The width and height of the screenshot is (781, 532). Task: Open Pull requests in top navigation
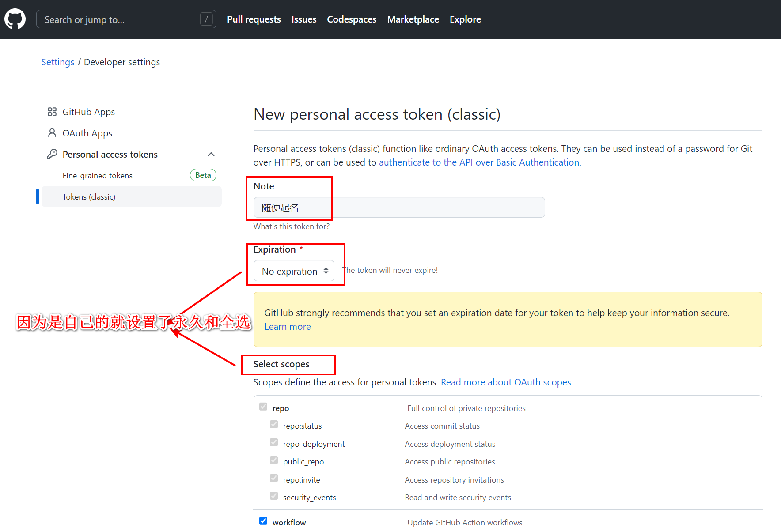(254, 19)
